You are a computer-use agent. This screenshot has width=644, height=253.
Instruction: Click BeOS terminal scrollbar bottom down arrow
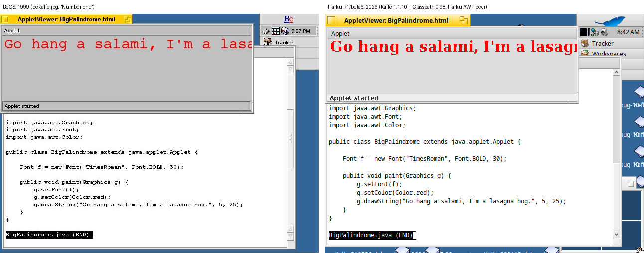pyautogui.click(x=291, y=236)
